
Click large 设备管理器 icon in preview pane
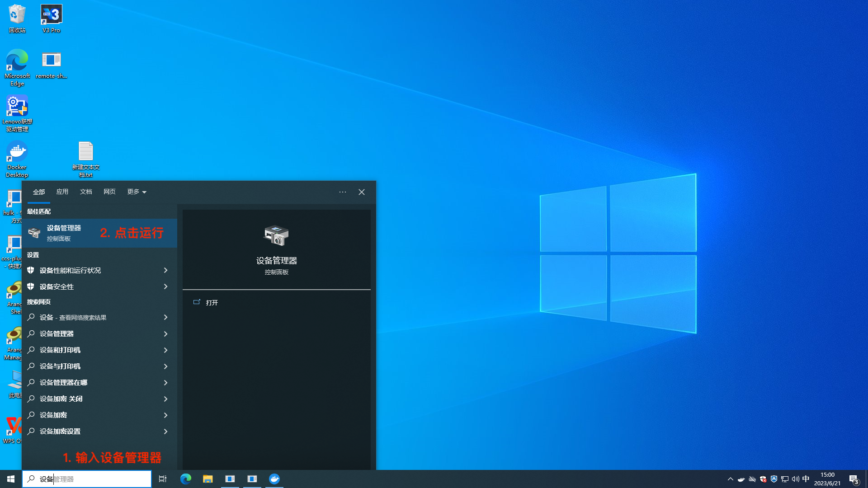point(276,235)
